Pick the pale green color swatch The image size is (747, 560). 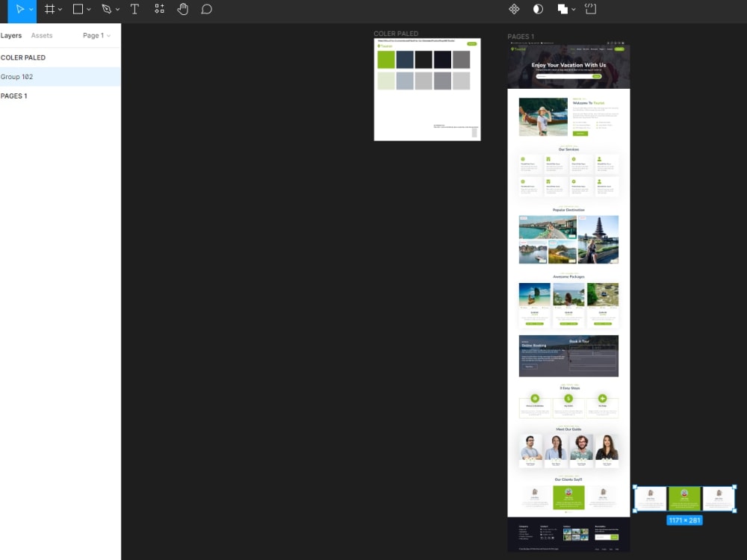click(x=386, y=81)
